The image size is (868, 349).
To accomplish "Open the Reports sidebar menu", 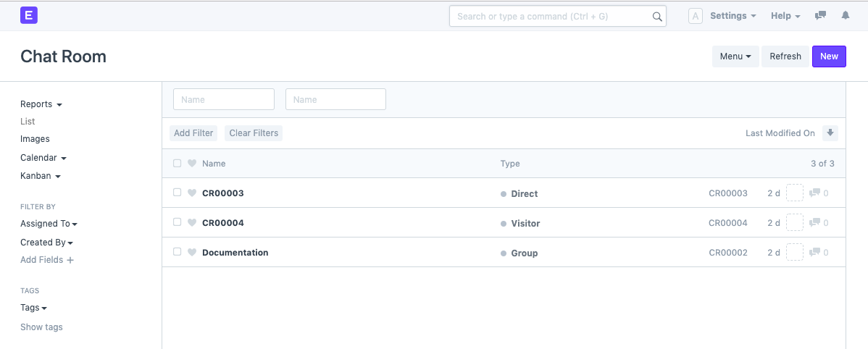I will 41,104.
